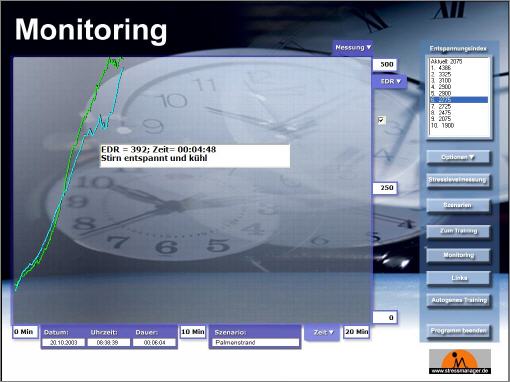Select entry 10 with value 1900
The width and height of the screenshot is (510, 382).
(459, 125)
